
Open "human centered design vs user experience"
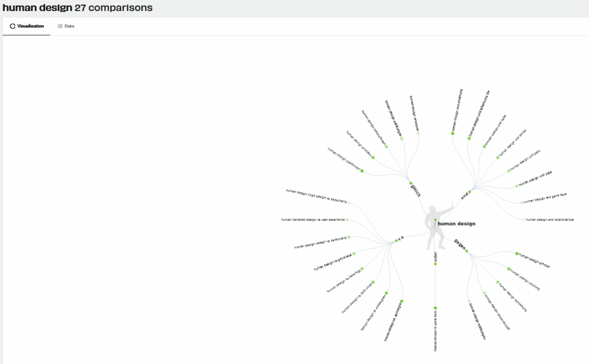tap(313, 220)
